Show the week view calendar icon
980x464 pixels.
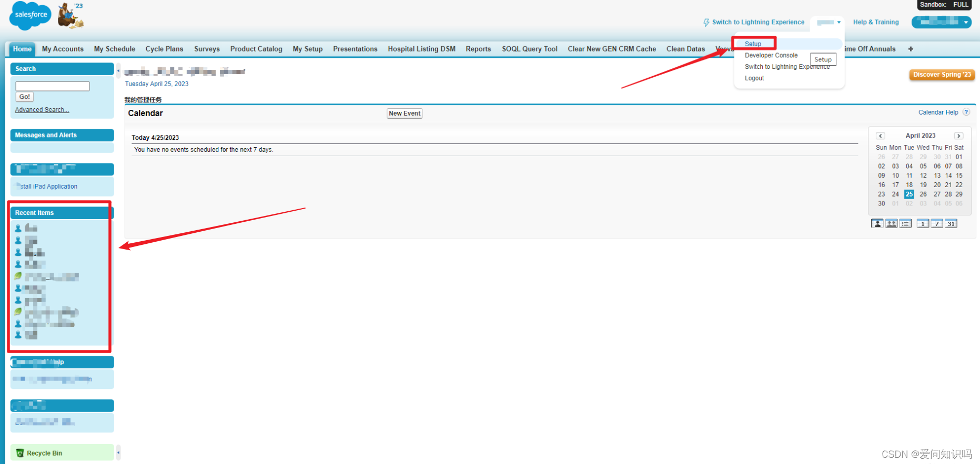[x=937, y=224]
